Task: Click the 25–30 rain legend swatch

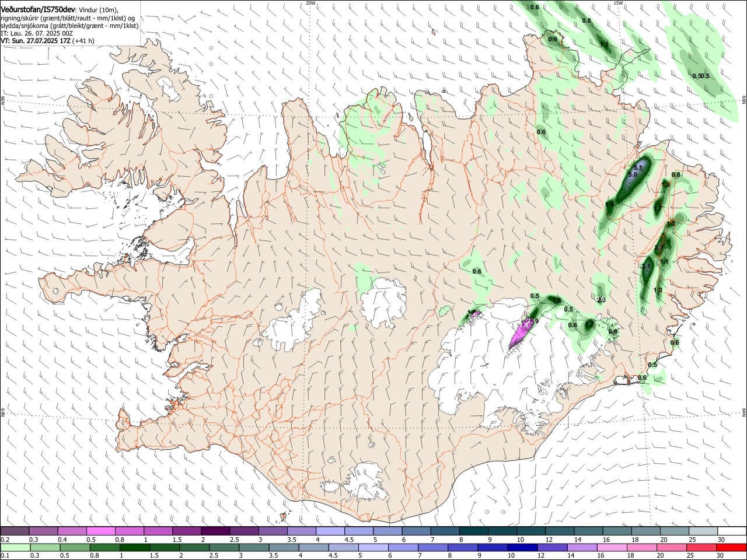Action: click(x=701, y=547)
